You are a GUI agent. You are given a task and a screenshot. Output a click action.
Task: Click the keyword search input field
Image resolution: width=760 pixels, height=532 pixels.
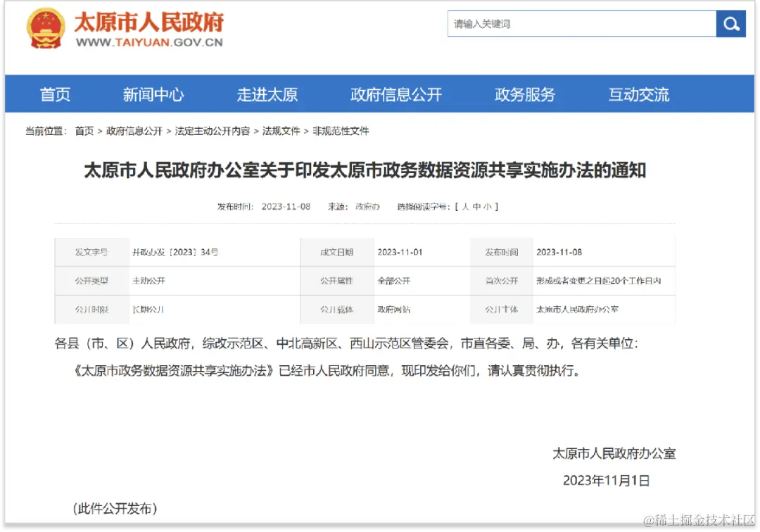tap(577, 23)
